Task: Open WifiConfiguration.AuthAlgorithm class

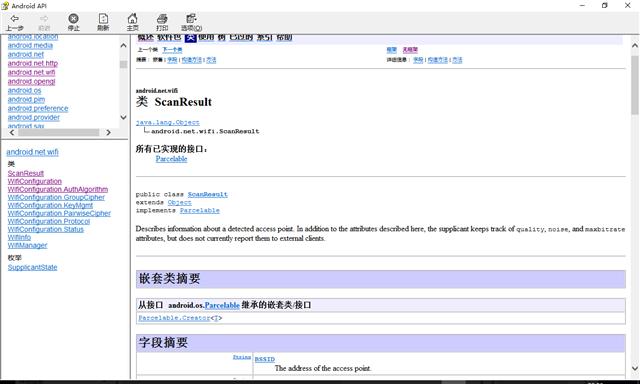Action: (x=58, y=189)
